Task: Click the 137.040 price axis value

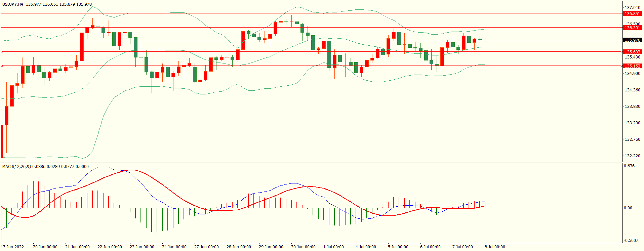Action: 632,8
